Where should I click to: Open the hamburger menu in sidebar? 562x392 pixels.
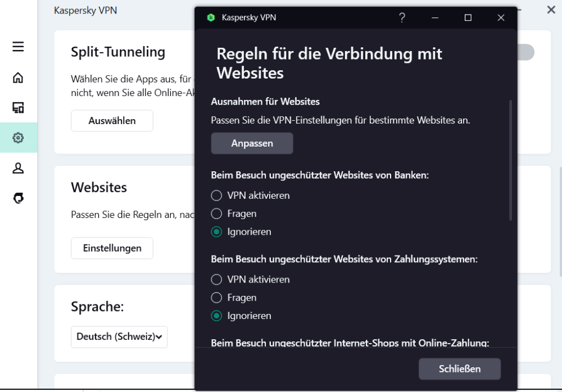18,47
